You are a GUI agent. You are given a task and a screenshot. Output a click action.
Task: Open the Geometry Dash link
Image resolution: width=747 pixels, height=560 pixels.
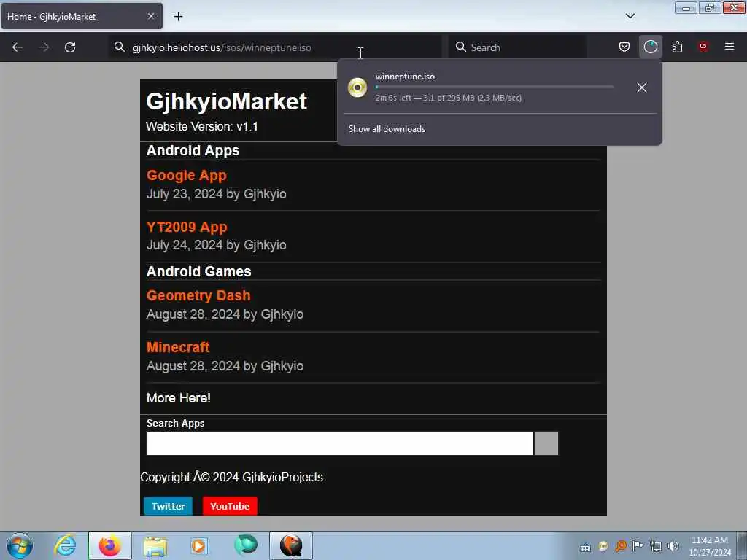198,296
